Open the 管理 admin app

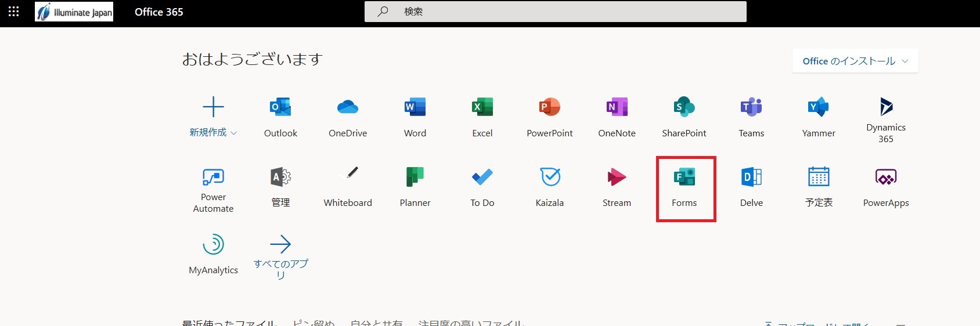pyautogui.click(x=280, y=187)
